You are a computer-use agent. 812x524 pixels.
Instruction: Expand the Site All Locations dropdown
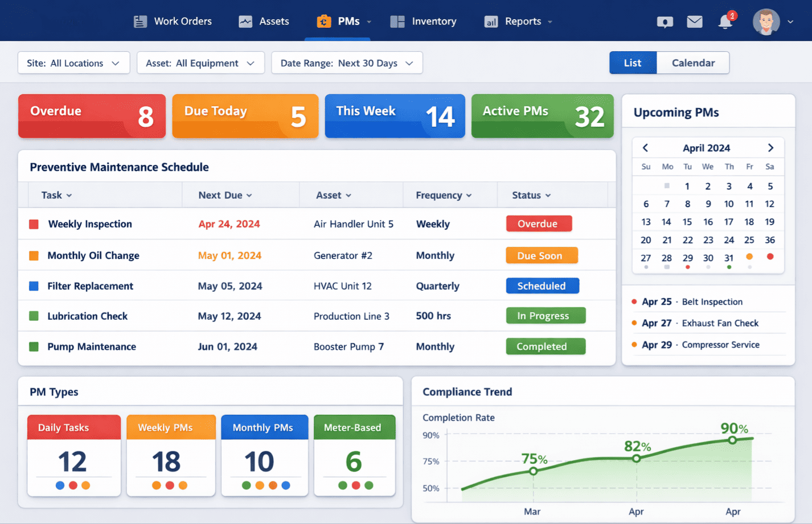click(74, 63)
